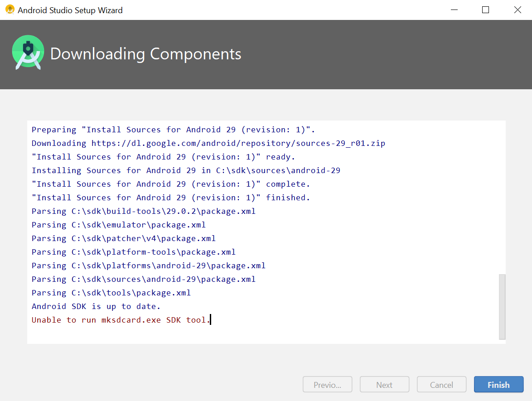
Task: Click the 'Android Studio Setup Wizard' window title
Action: point(70,10)
